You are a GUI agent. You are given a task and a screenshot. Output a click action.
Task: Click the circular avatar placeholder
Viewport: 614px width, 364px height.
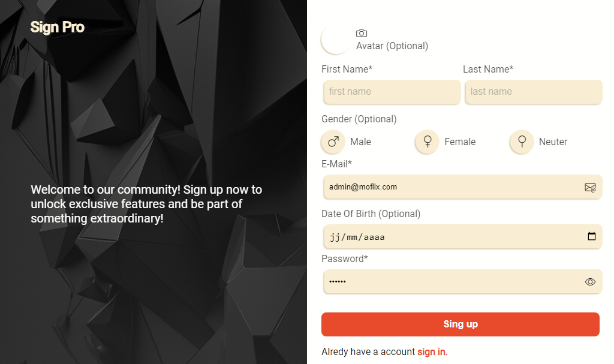point(336,39)
